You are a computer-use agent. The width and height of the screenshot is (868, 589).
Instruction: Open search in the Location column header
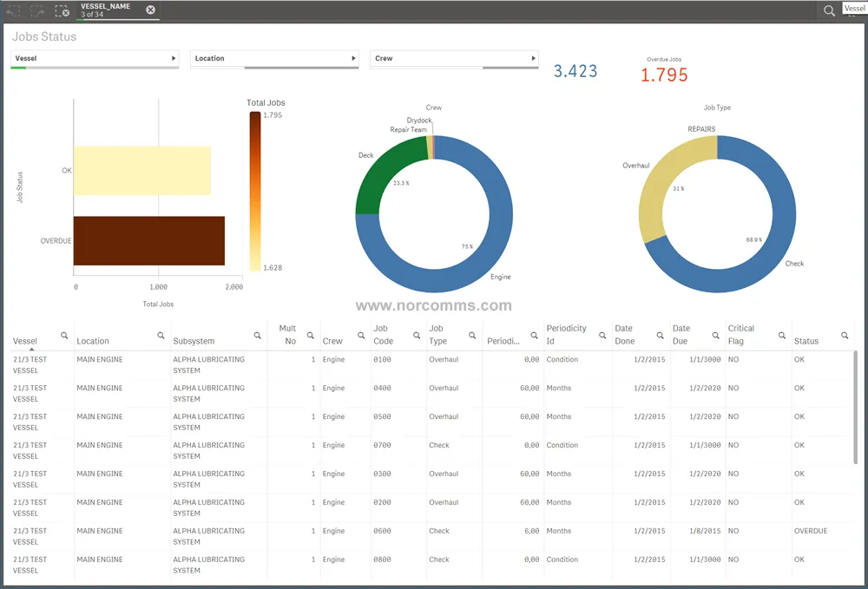(x=161, y=335)
